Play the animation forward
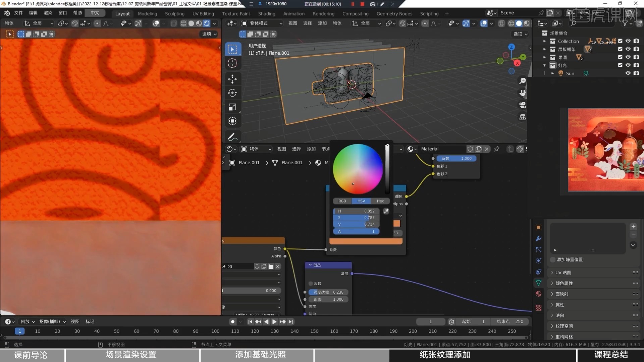The image size is (644, 362). (274, 322)
